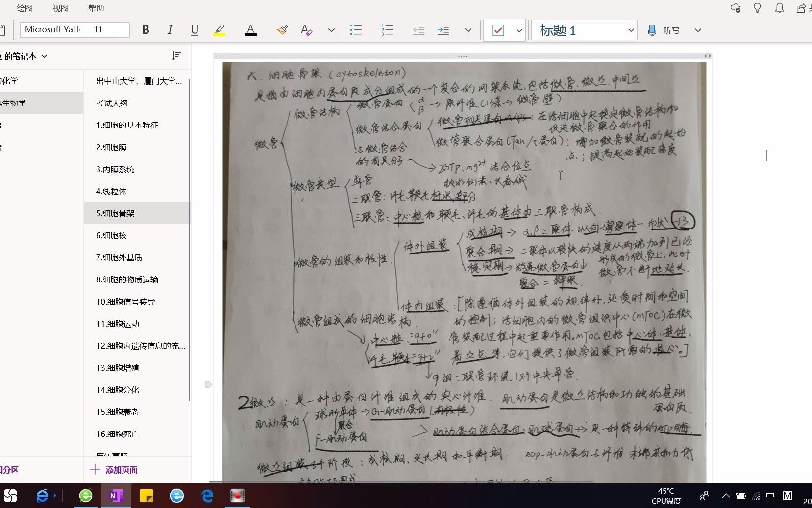812x508 pixels.
Task: Toggle bold formatting
Action: 146,30
